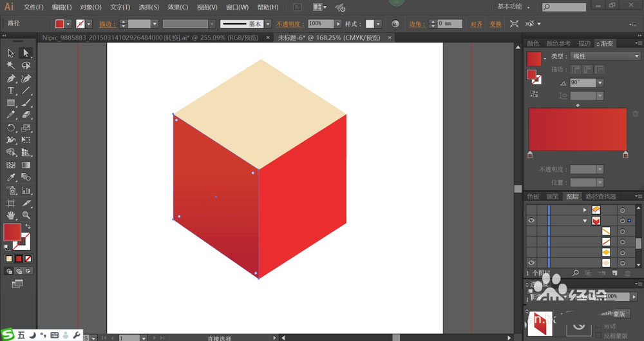Image resolution: width=644 pixels, height=341 pixels.
Task: Select the Rotate tool
Action: coord(11,128)
